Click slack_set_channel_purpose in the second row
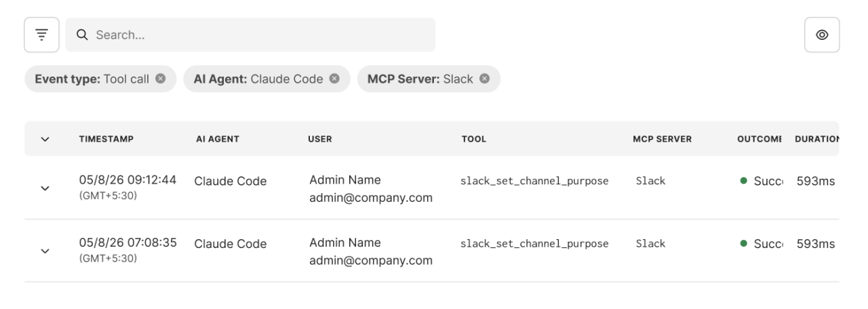The image size is (868, 309). pos(534,244)
